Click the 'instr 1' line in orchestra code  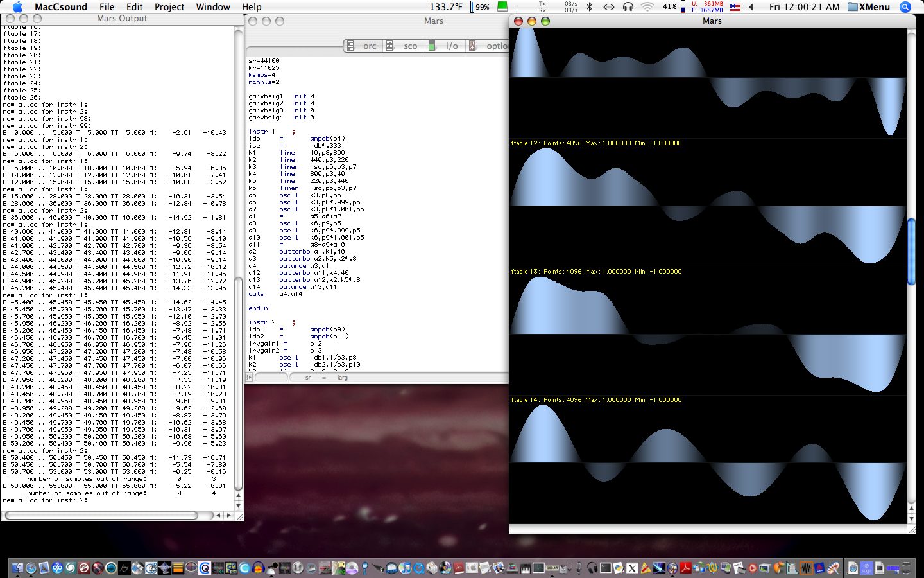262,132
